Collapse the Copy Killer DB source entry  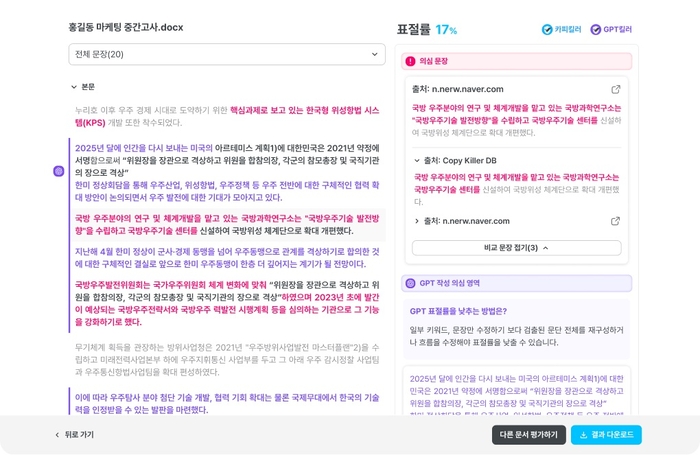coord(417,161)
